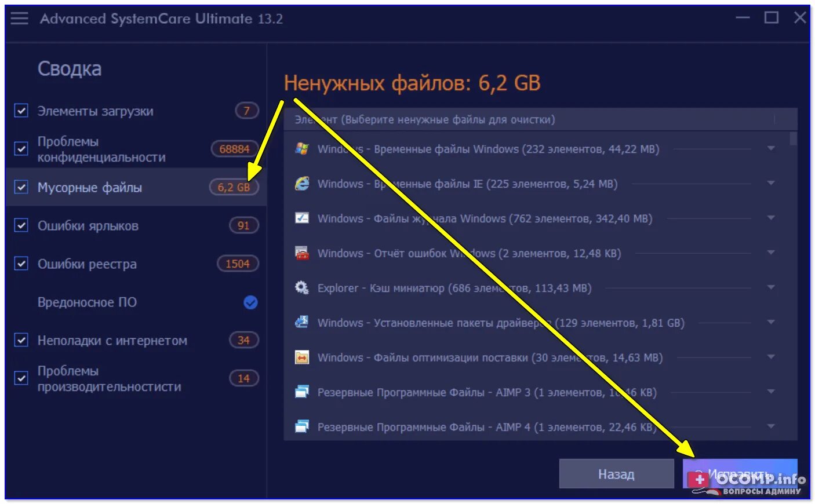Screen dimensions: 815x504
Task: Expand Временные файлы IE row arrow
Action: 771,183
